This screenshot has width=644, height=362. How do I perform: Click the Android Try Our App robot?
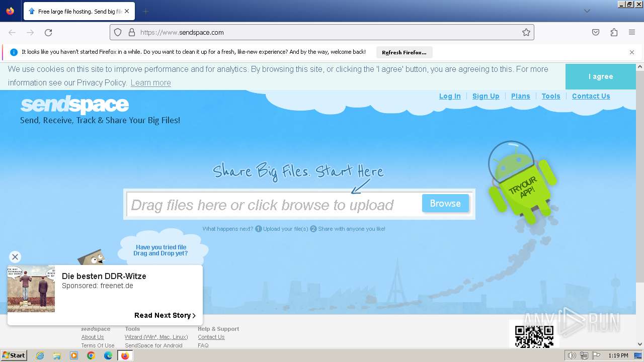(x=523, y=182)
